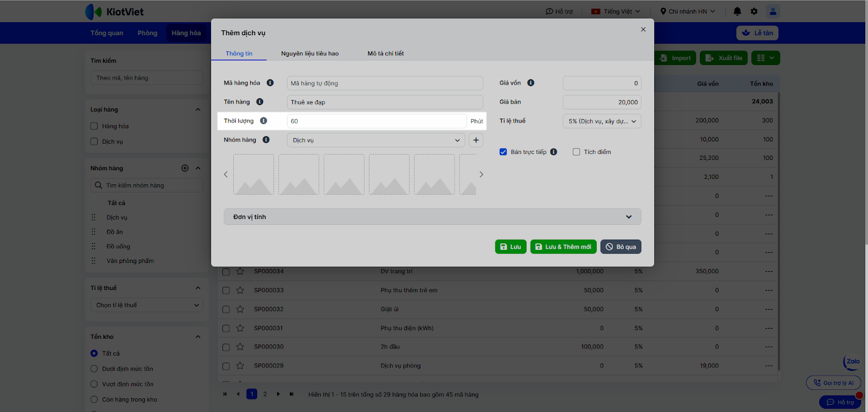Click info icon beside Giá vốn label
The image size is (868, 412).
click(531, 83)
